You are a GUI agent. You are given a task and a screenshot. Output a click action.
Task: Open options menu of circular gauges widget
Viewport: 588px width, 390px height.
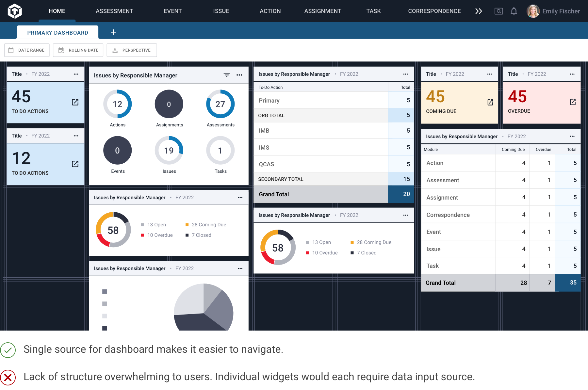point(239,75)
